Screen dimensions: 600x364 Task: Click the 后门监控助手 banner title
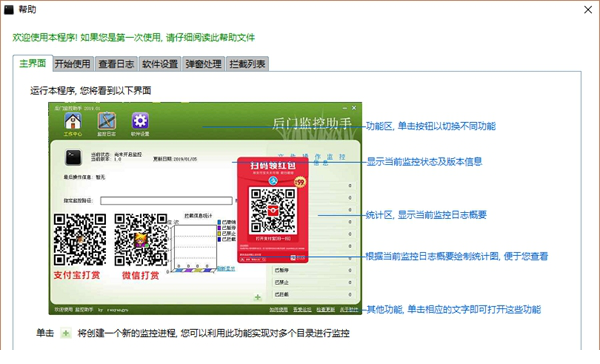point(311,123)
